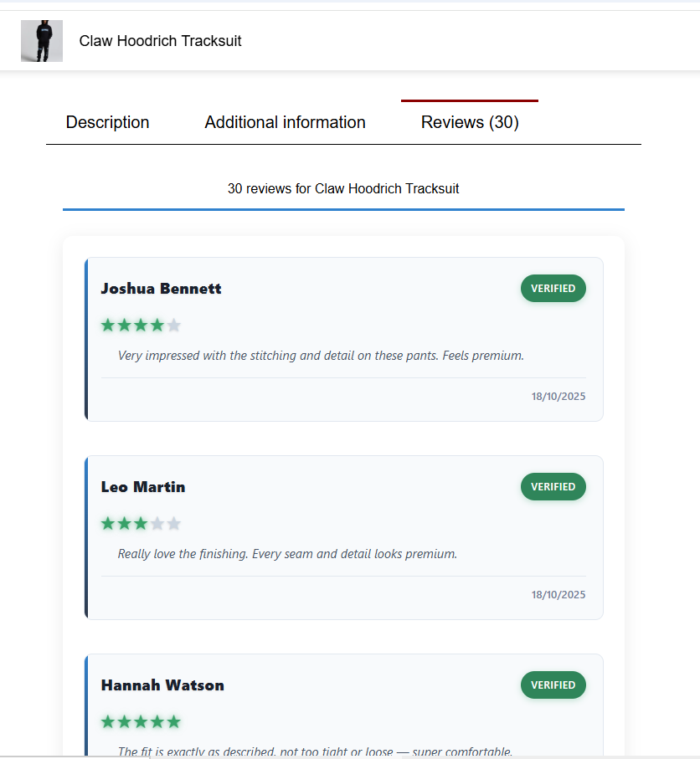Click the Claw Hoodrich Tracksuit product title
The width and height of the screenshot is (700, 759).
coord(160,41)
